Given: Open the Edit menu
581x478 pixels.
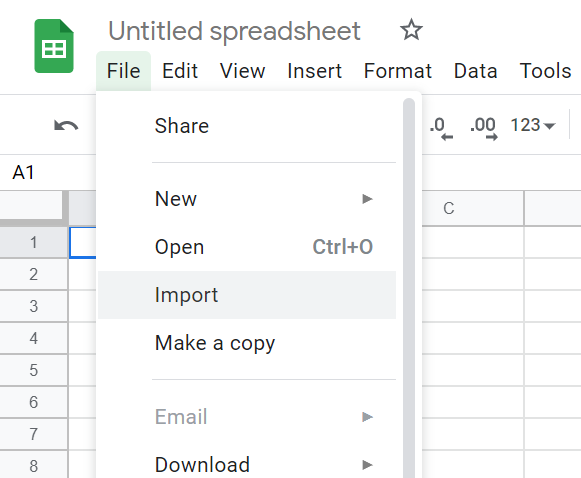Looking at the screenshot, I should [x=180, y=71].
